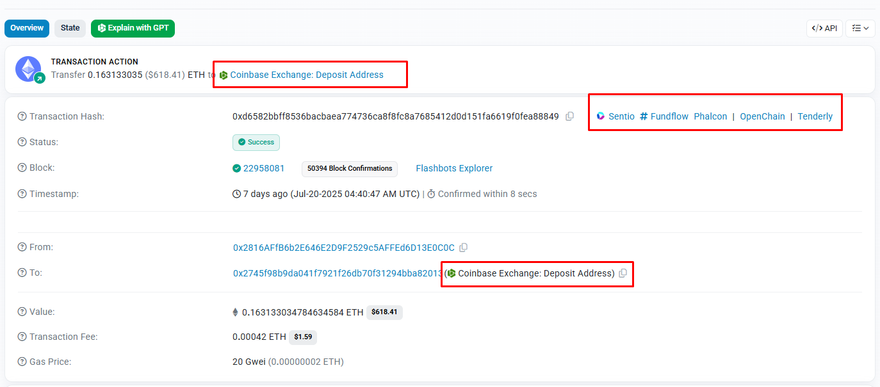Click Coinbase Exchange label in To row

pyautogui.click(x=536, y=274)
